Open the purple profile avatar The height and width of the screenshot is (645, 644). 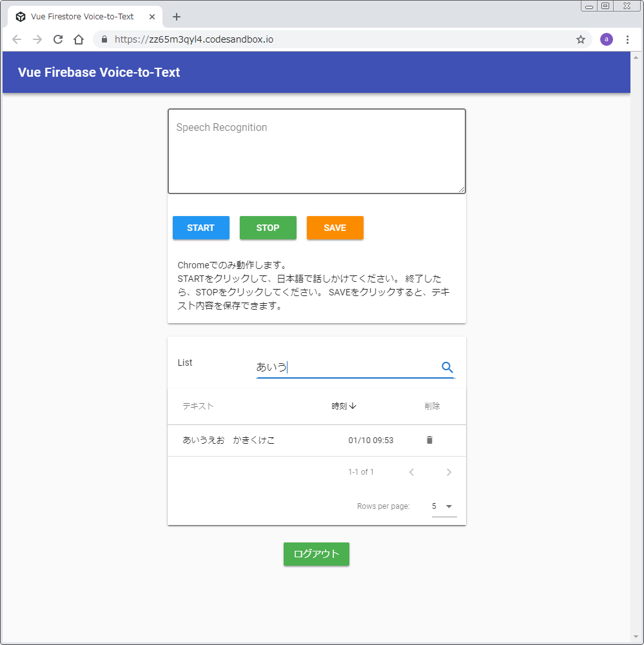(x=606, y=39)
